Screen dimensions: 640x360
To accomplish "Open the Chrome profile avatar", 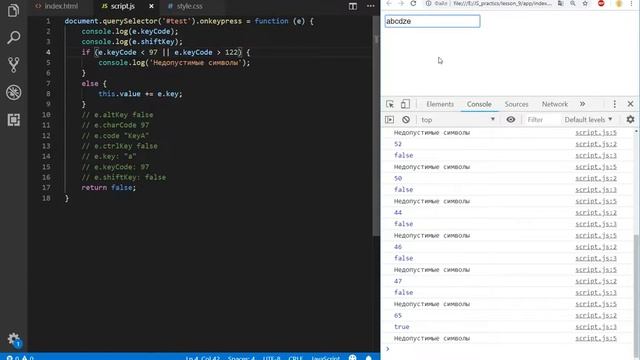I will pos(619,3).
